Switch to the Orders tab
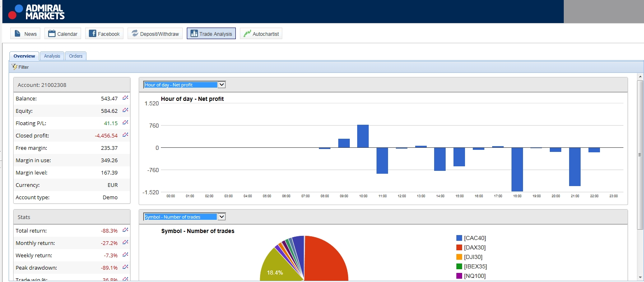Viewport: 644px width, 282px height. (76, 56)
